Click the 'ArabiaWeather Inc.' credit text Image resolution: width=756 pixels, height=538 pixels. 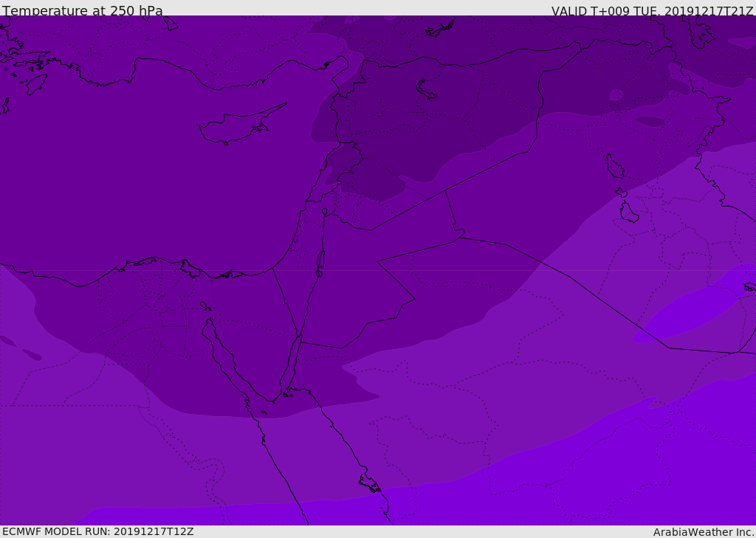[x=704, y=532]
